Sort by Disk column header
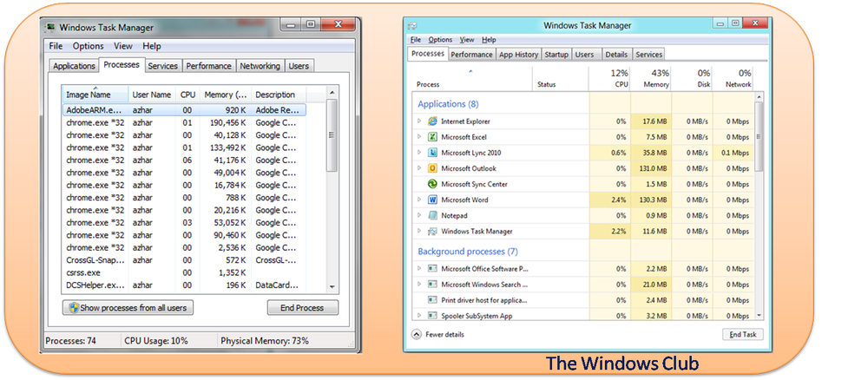Viewport: 868px width, 380px height. 692,79
